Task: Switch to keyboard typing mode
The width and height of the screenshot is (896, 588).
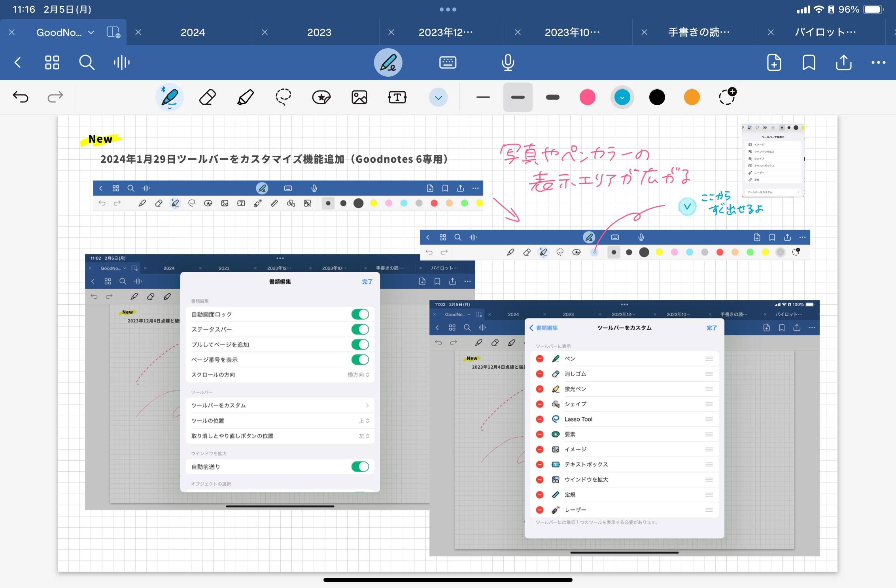Action: (x=448, y=62)
